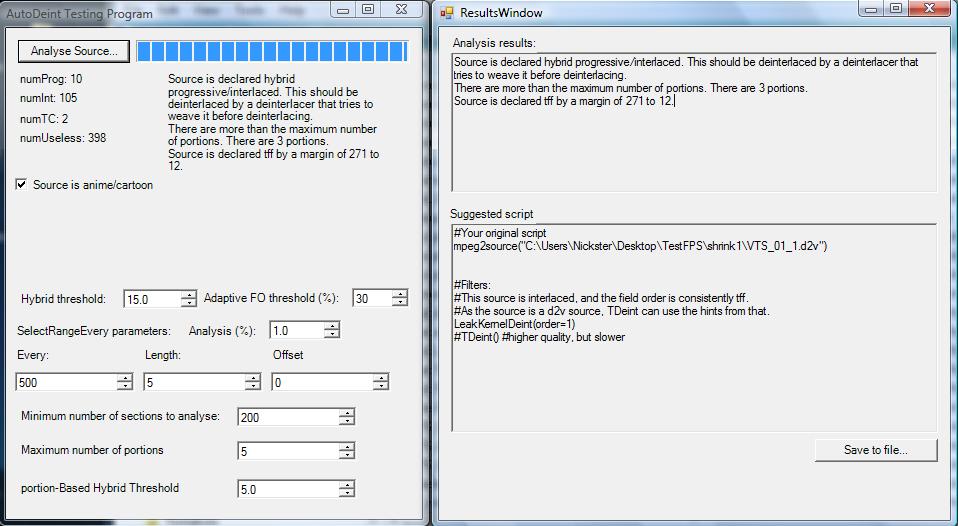Raise Analysis (%) with up spinner

coord(332,326)
